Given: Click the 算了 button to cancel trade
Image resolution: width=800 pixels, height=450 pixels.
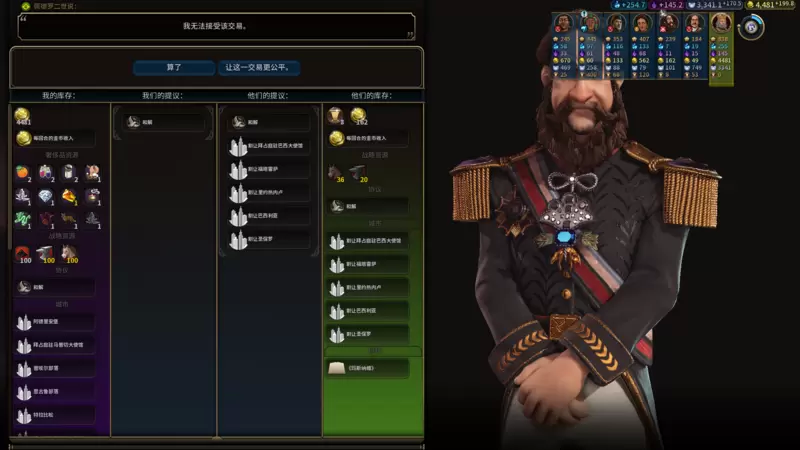Looking at the screenshot, I should [174, 67].
